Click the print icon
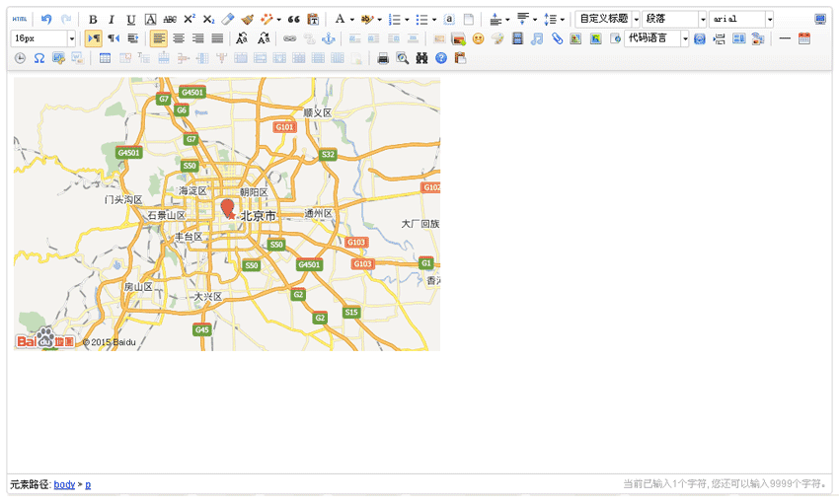Screen dimensions: 839x504 [x=383, y=58]
